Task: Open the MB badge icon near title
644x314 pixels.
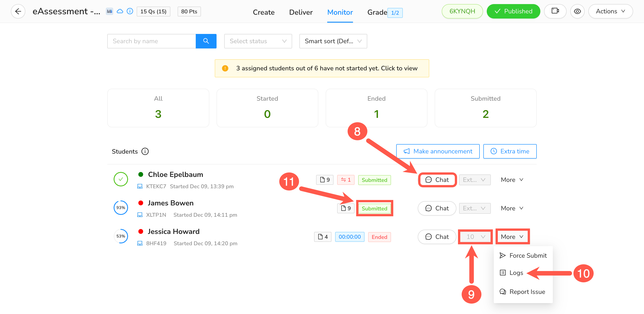Action: [x=109, y=11]
